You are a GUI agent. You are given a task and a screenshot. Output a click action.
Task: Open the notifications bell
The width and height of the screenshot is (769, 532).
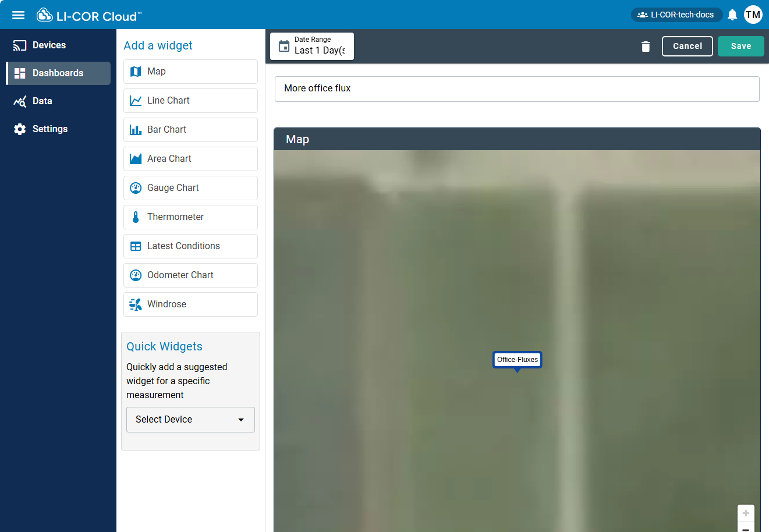coord(732,15)
